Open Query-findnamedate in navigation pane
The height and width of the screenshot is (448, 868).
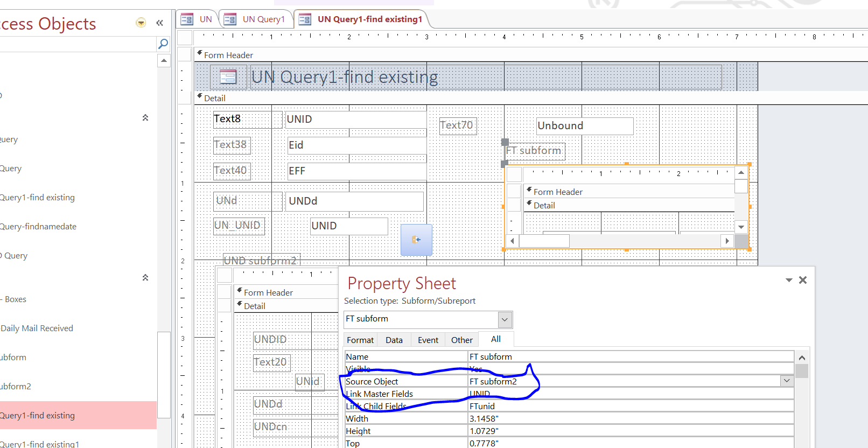tap(38, 226)
